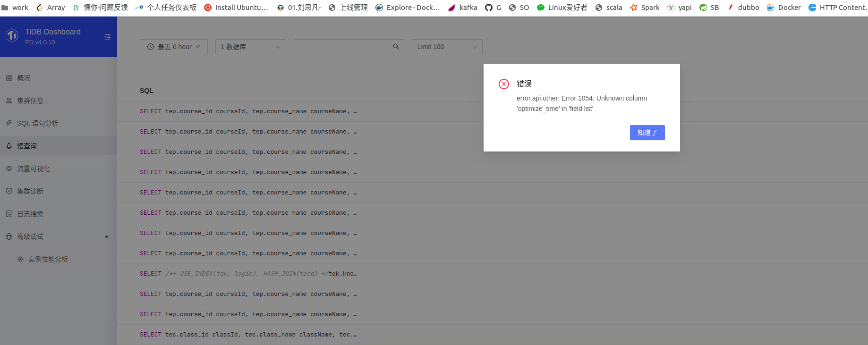The image size is (868, 345).
Task: Open 实例性能分析 under 高级调试
Action: 59,259
